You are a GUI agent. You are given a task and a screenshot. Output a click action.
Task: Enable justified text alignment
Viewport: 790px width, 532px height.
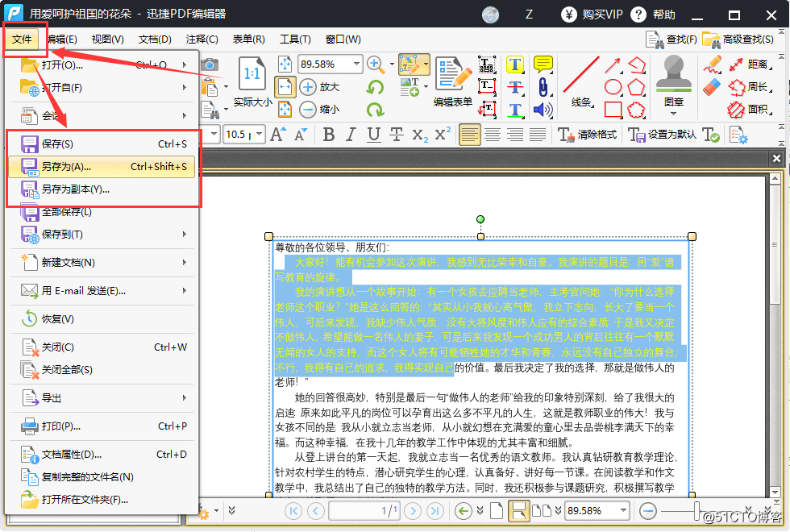click(x=538, y=135)
